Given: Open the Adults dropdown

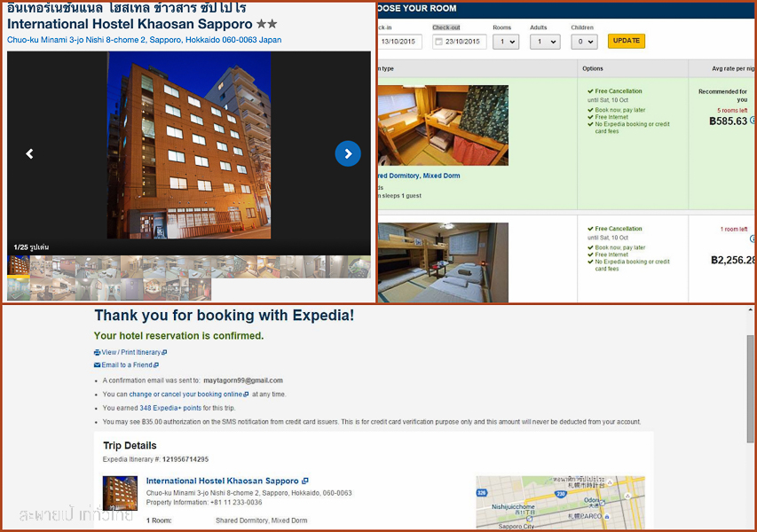Looking at the screenshot, I should click(545, 42).
